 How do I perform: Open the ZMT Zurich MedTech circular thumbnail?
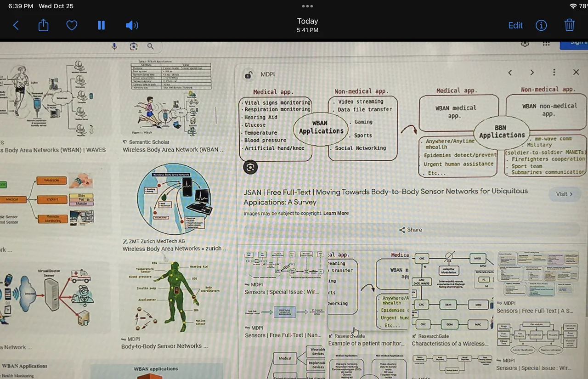[x=174, y=199]
